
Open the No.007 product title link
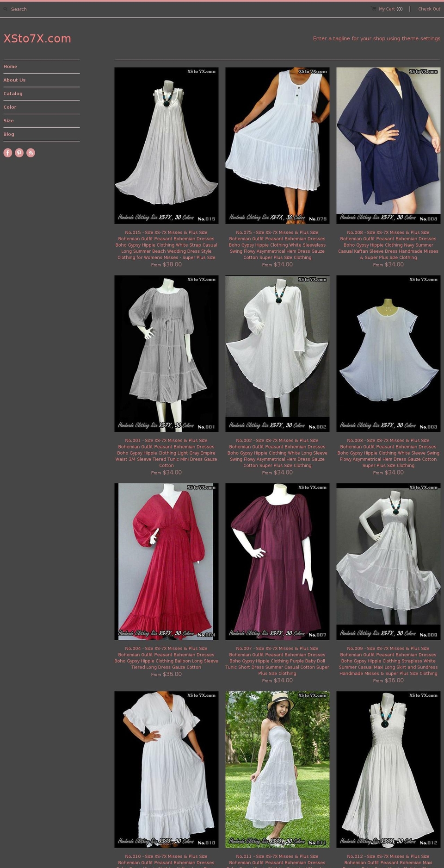[x=277, y=661]
